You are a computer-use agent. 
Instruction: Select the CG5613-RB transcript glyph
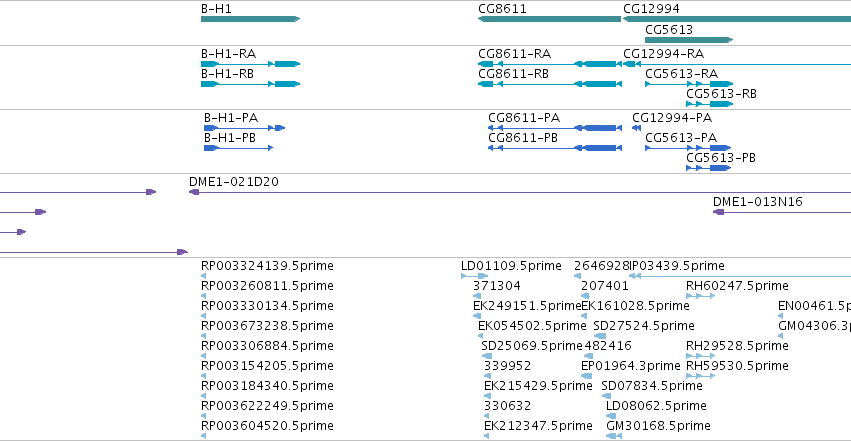[x=709, y=104]
